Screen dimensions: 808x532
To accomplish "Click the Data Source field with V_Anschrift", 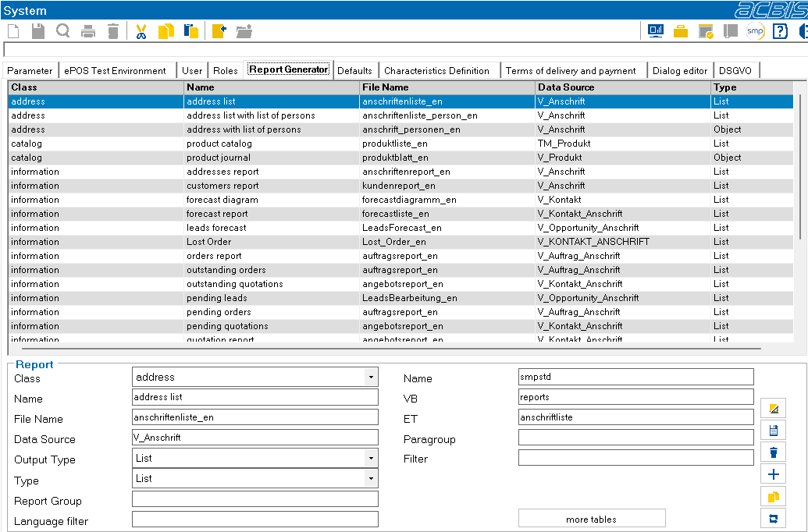I will click(x=255, y=438).
